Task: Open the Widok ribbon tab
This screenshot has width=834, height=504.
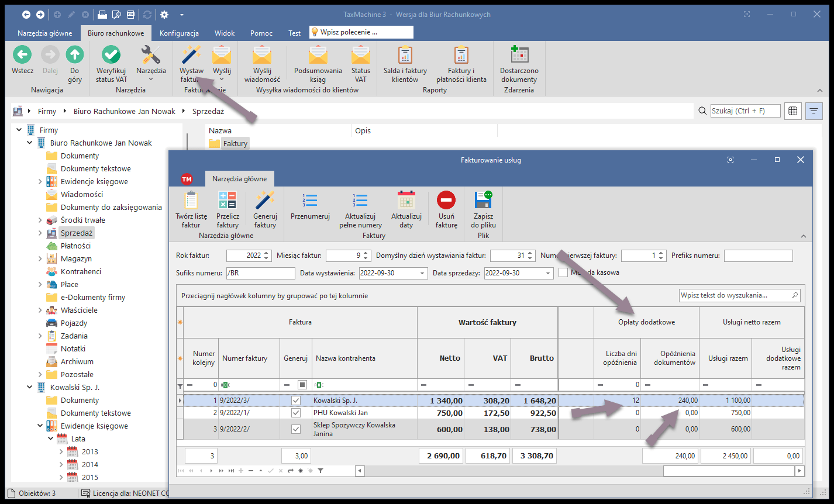Action: coord(225,33)
